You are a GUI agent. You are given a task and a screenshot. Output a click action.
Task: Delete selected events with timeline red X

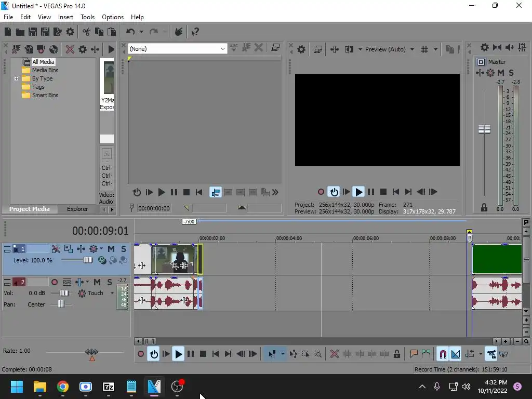pos(334,354)
